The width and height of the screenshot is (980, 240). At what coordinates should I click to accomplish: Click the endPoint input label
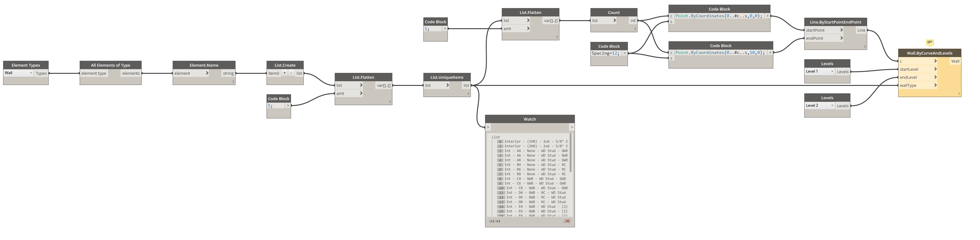(814, 38)
